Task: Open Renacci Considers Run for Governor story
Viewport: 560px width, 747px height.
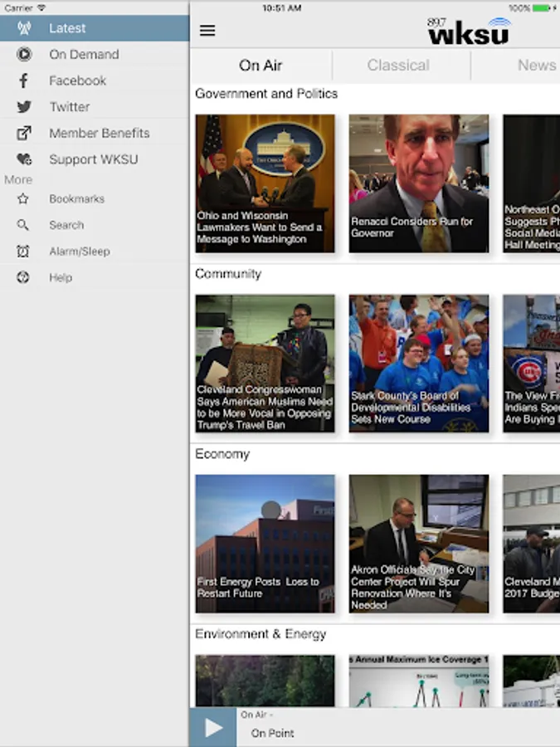Action: [419, 183]
